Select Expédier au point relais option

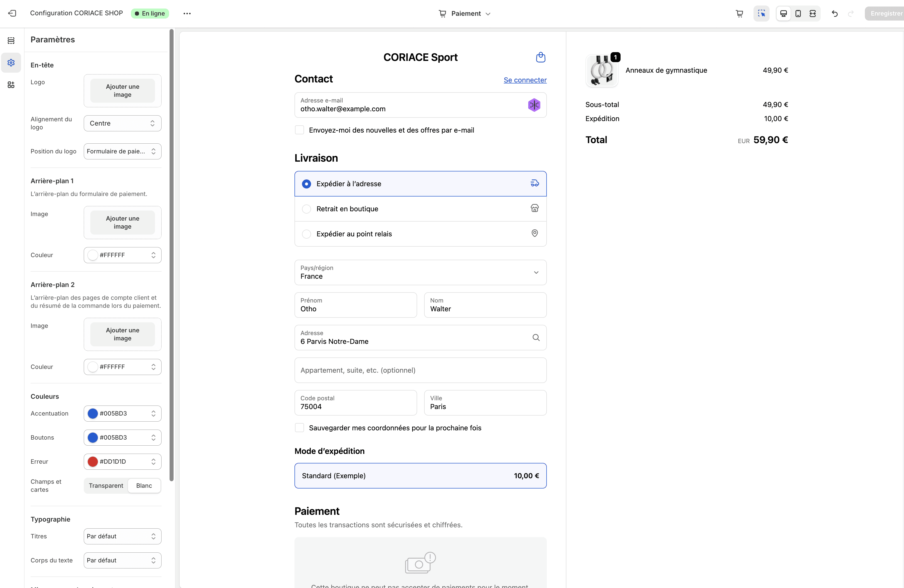[x=307, y=234]
